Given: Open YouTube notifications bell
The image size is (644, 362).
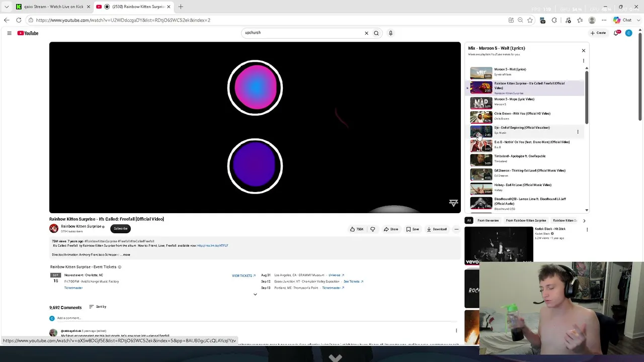Looking at the screenshot, I should point(616,33).
